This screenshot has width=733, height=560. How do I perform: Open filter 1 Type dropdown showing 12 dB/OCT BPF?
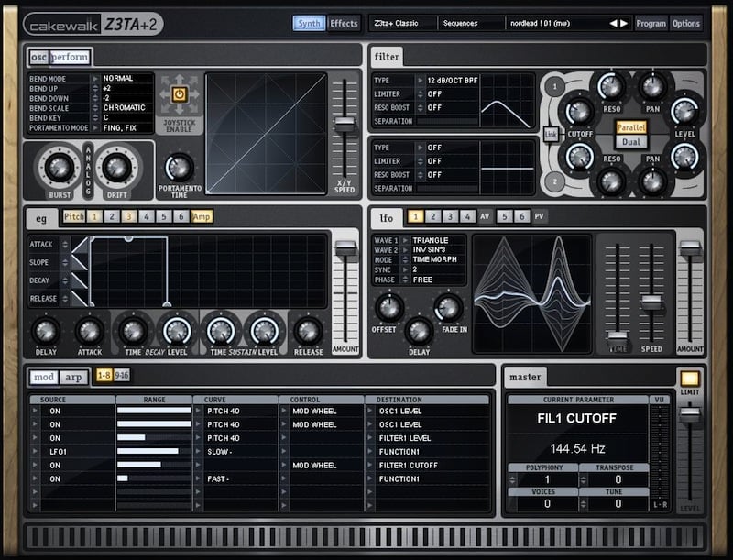click(420, 81)
